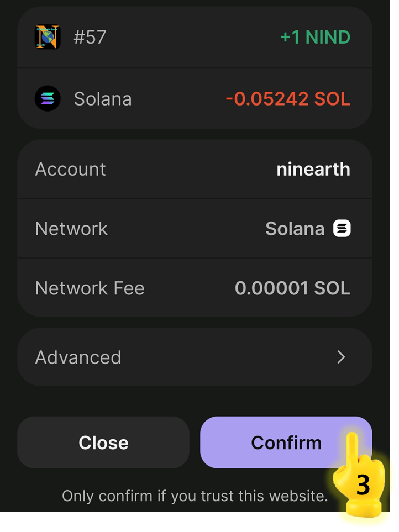Click the 0.00001 SOL fee value

(x=292, y=288)
